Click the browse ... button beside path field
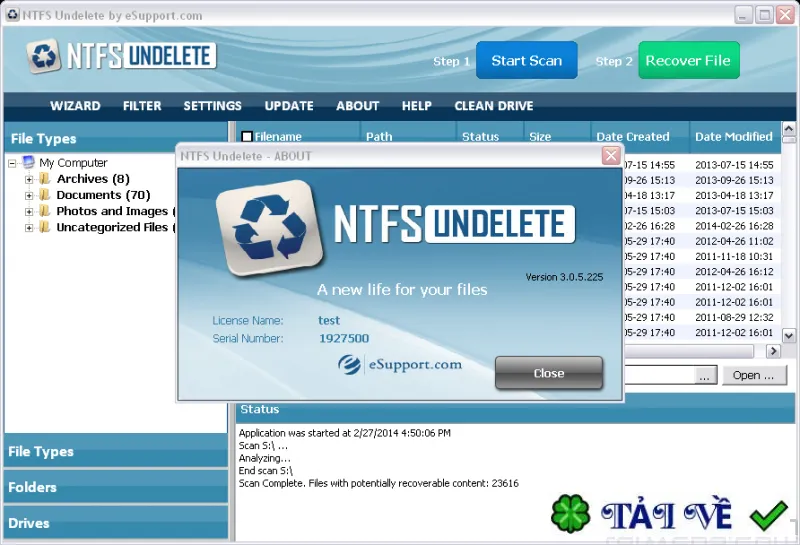 pos(704,376)
